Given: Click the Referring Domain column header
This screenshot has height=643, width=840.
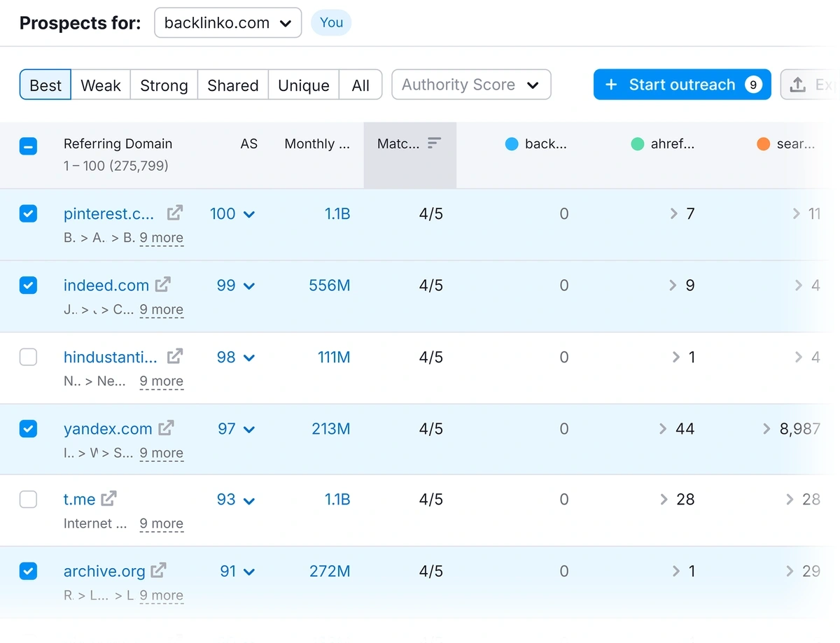Looking at the screenshot, I should (x=118, y=144).
